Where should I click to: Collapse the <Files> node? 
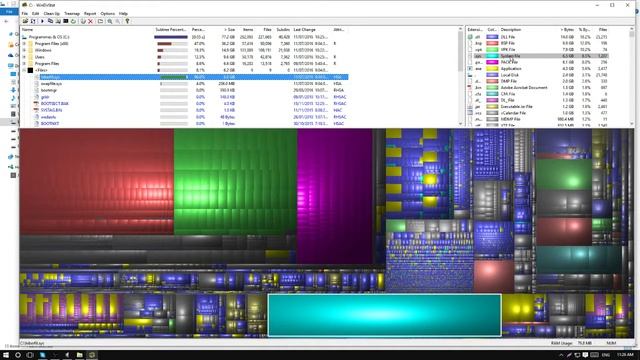(x=24, y=70)
